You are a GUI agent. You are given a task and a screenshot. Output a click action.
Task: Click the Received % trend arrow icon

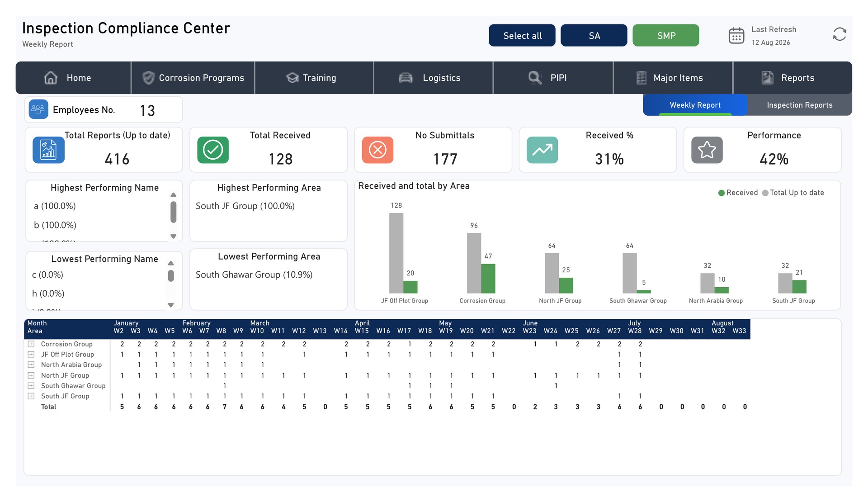click(542, 150)
